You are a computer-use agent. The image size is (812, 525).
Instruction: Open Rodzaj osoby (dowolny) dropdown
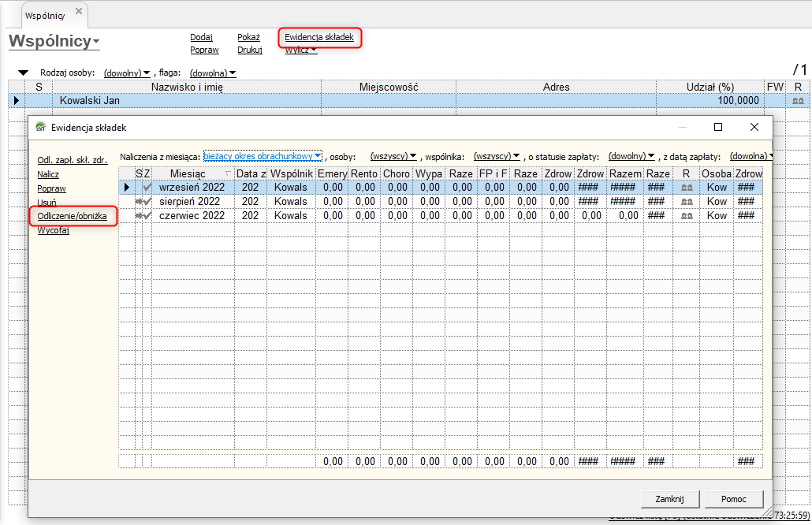click(127, 73)
